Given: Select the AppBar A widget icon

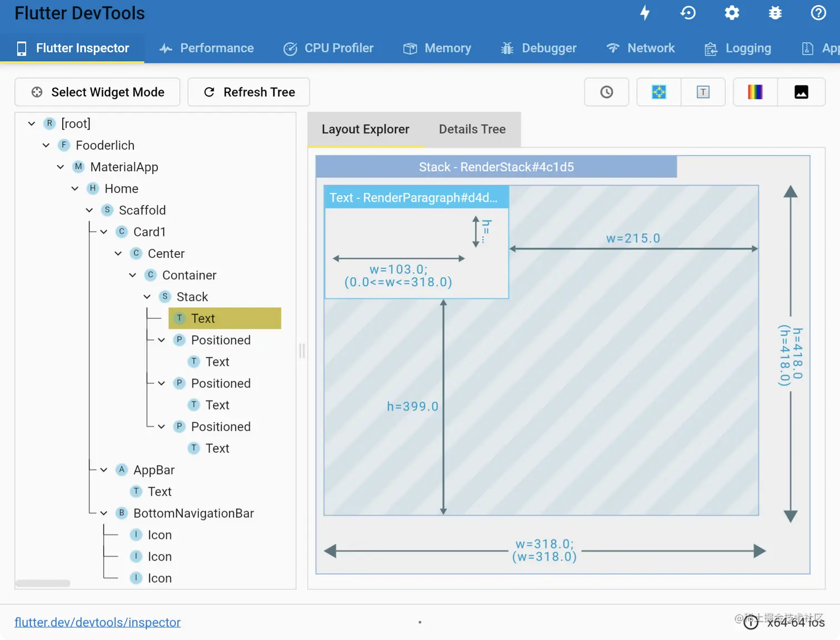Looking at the screenshot, I should point(122,470).
